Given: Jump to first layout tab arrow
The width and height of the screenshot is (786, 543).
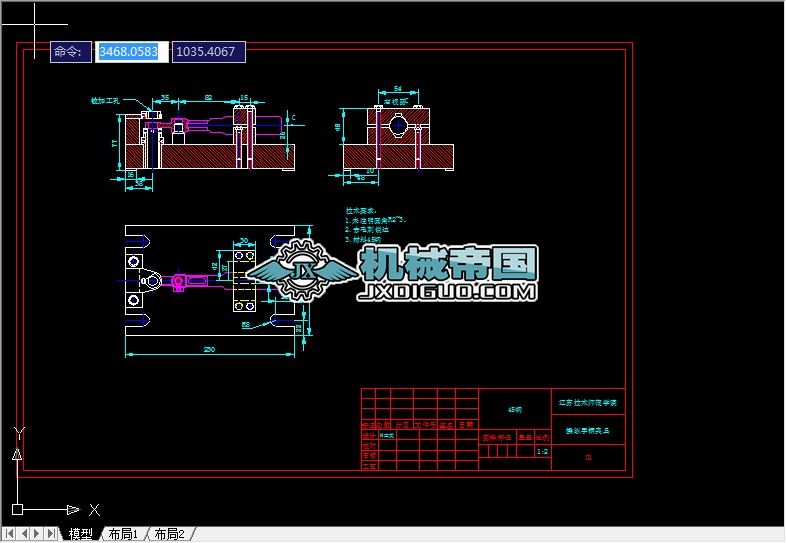Looking at the screenshot, I should click(x=9, y=534).
